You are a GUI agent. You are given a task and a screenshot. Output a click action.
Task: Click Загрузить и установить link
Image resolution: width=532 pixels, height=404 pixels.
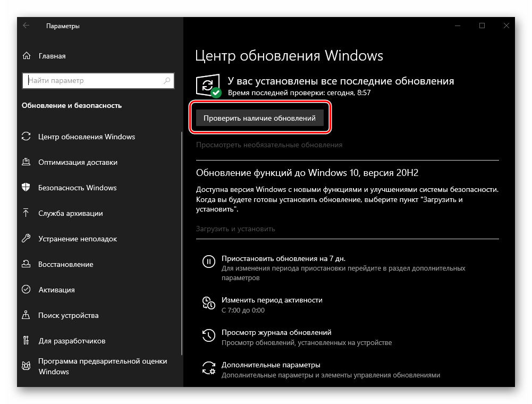tap(235, 229)
